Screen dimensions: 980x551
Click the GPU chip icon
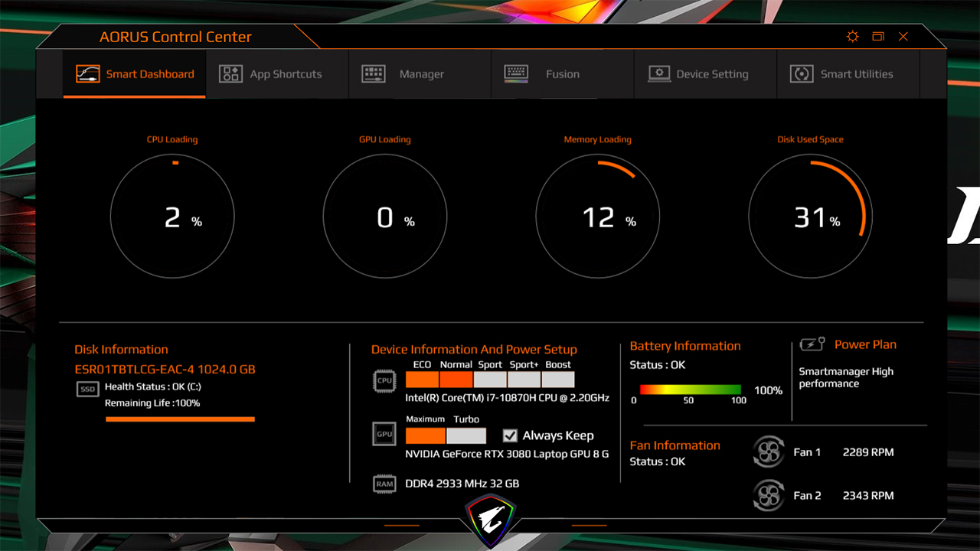[x=384, y=434]
